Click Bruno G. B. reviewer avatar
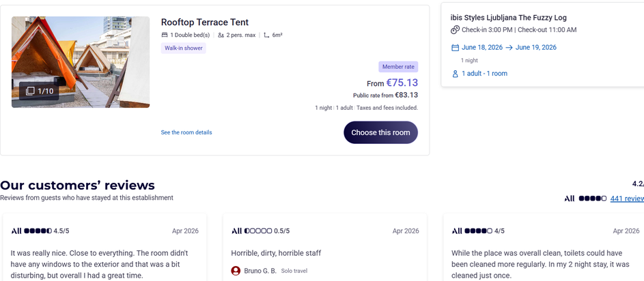The width and height of the screenshot is (644, 281). point(236,271)
